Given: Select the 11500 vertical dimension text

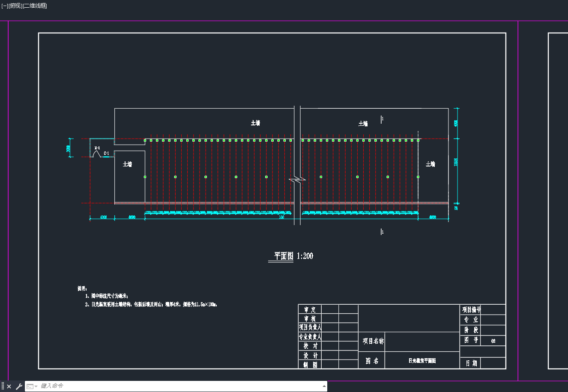Looking at the screenshot, I should coord(456,162).
